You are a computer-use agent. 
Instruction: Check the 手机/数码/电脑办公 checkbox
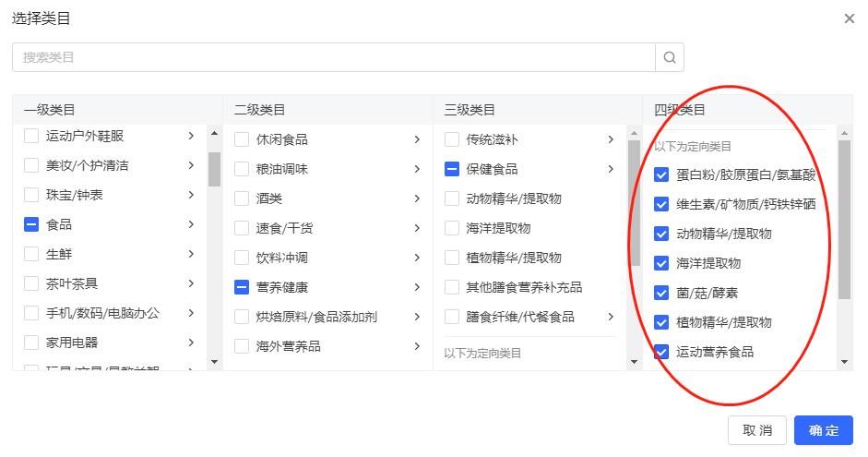point(31,313)
